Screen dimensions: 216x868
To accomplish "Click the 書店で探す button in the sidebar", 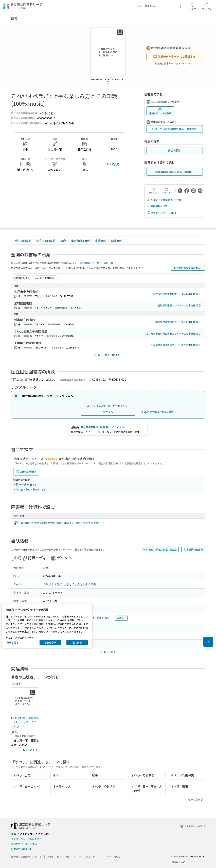I will click(174, 150).
